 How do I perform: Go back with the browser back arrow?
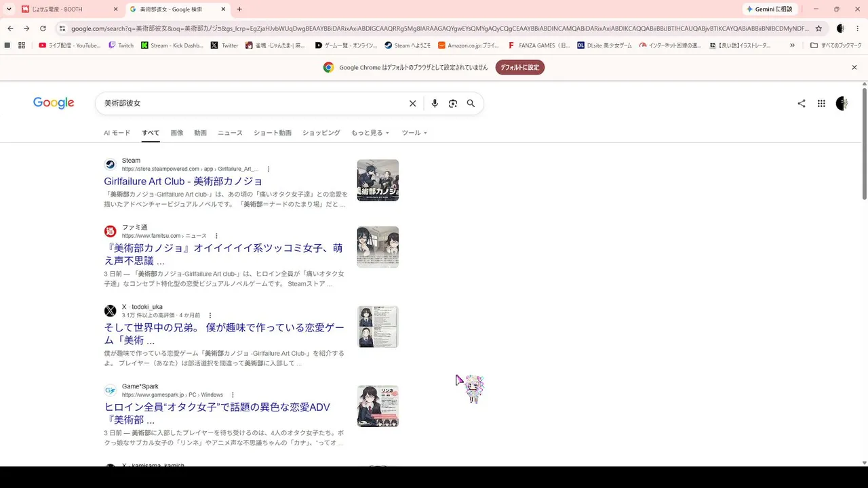tap(10, 28)
